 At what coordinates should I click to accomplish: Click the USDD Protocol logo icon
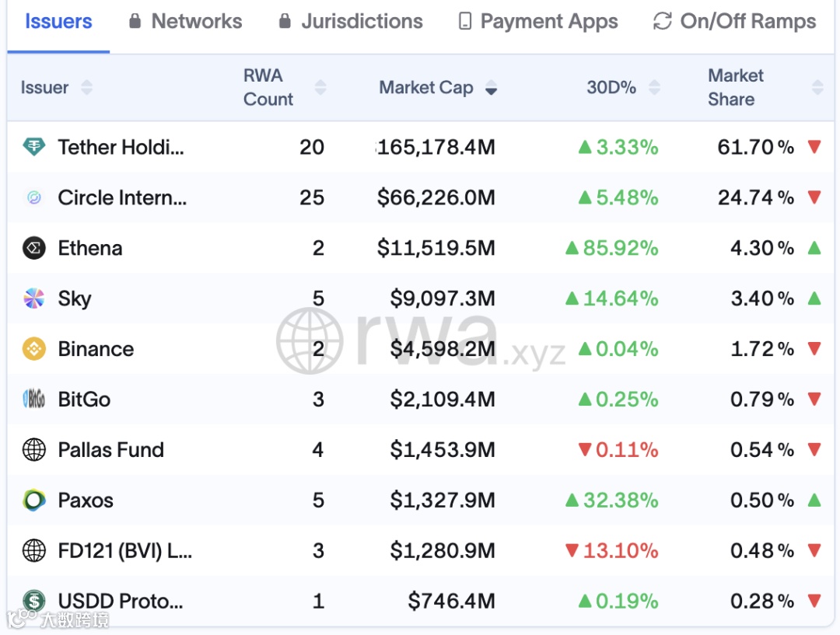point(34,601)
